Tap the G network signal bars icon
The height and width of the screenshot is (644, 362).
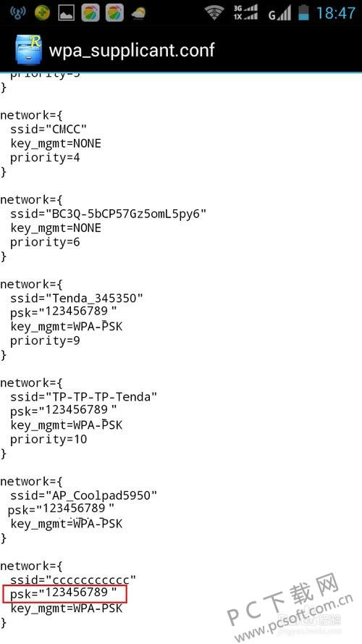pos(279,14)
